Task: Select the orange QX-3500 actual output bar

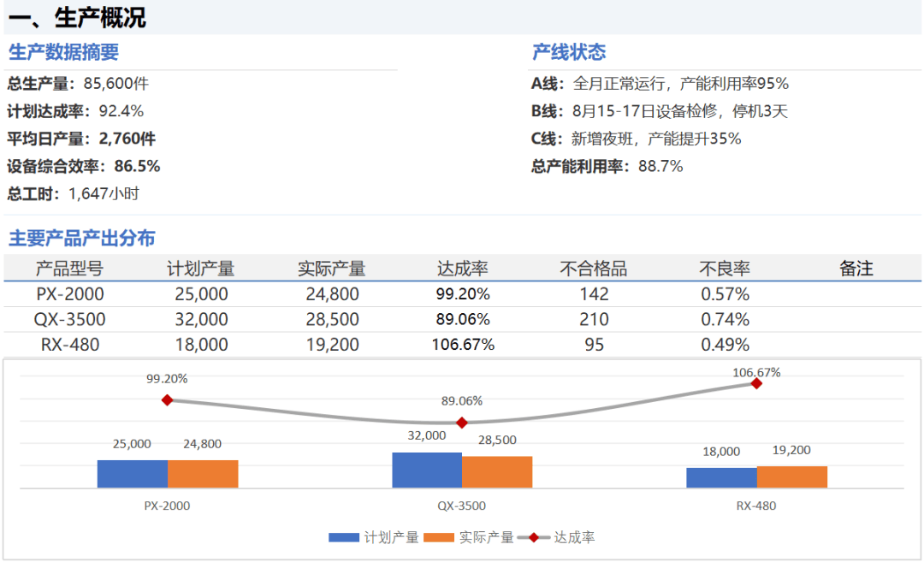Action: pos(497,472)
